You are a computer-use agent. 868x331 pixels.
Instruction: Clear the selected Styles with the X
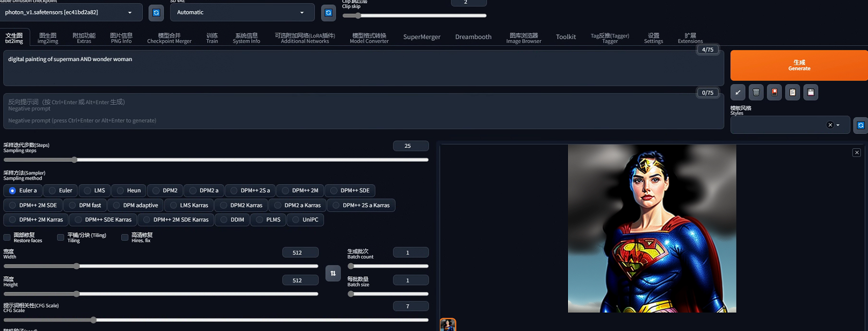click(830, 125)
